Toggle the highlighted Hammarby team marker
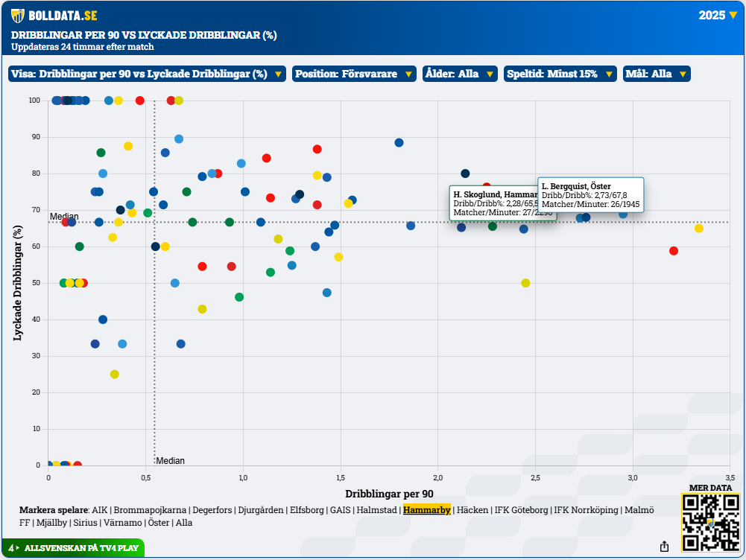 tap(426, 510)
